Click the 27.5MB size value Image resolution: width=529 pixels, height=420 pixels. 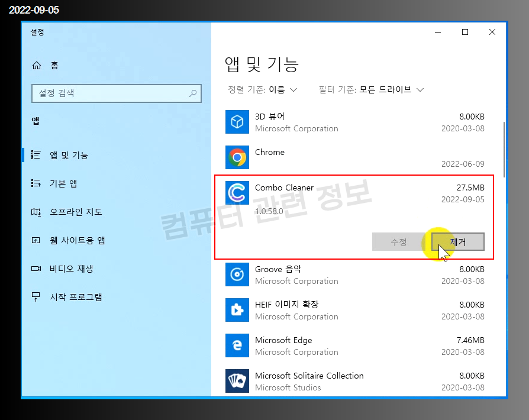point(470,188)
